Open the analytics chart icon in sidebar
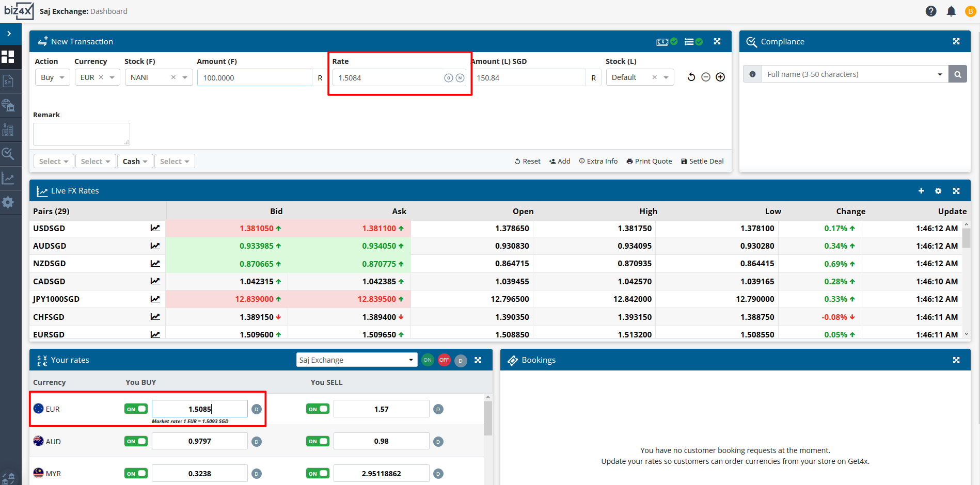 click(8, 179)
